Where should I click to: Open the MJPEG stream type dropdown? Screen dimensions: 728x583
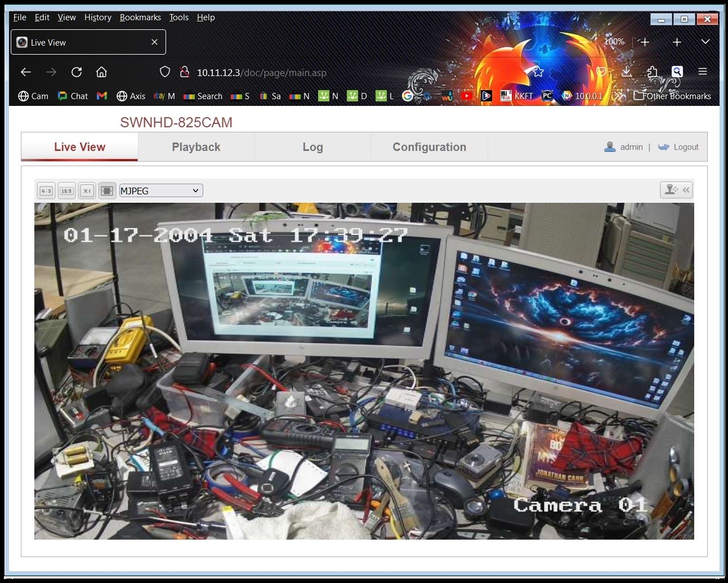tap(161, 191)
